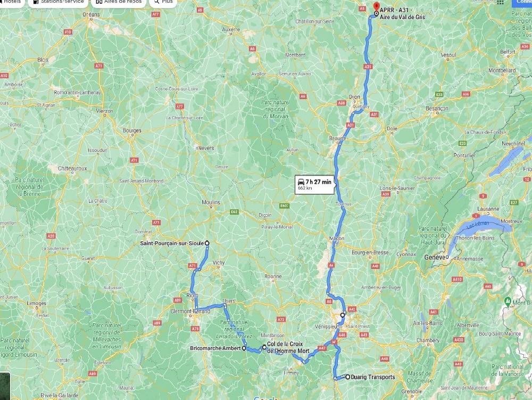Filter by Stations-service chip

tap(59, 2)
